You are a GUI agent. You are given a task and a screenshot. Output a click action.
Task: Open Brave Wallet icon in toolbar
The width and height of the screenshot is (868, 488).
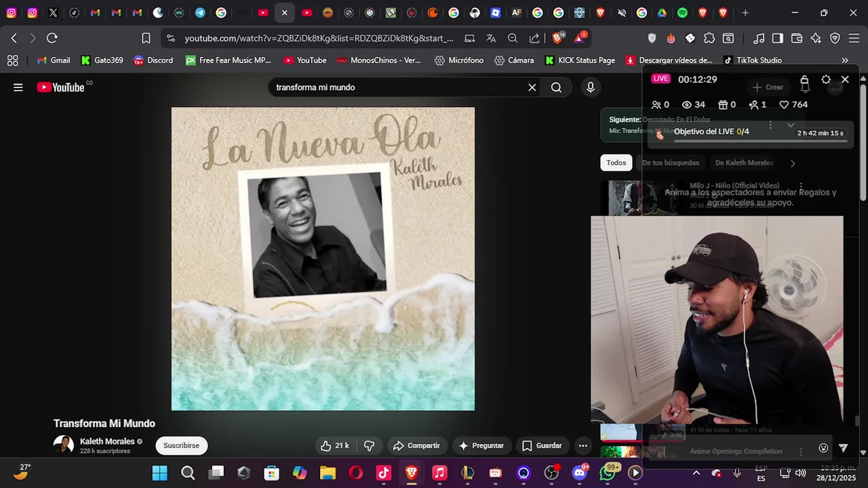[x=797, y=39]
